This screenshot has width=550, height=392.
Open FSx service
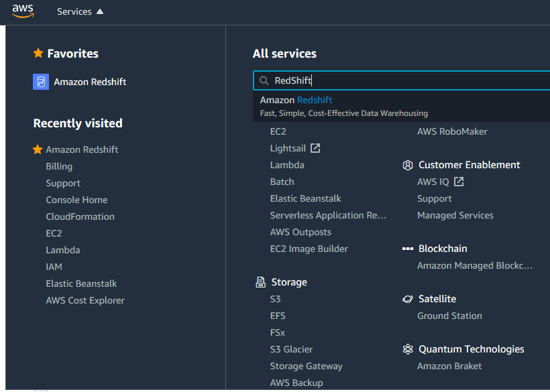tap(278, 333)
